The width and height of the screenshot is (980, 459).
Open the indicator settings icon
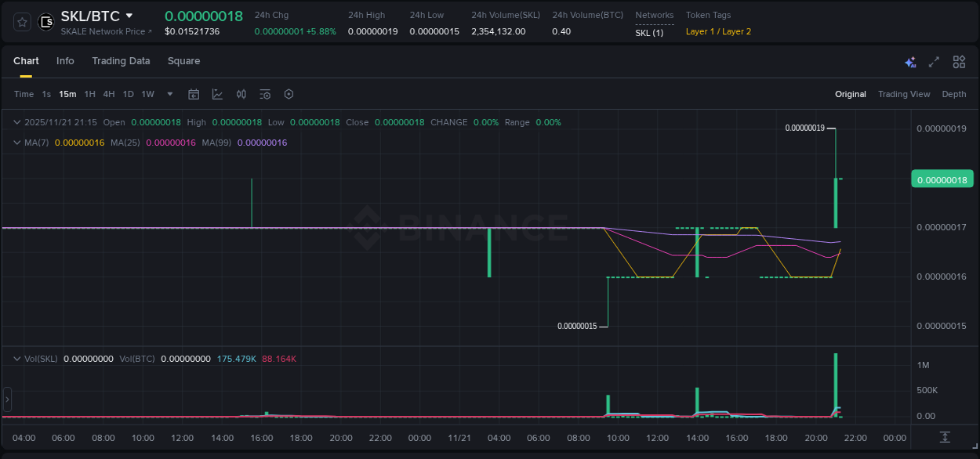click(264, 94)
